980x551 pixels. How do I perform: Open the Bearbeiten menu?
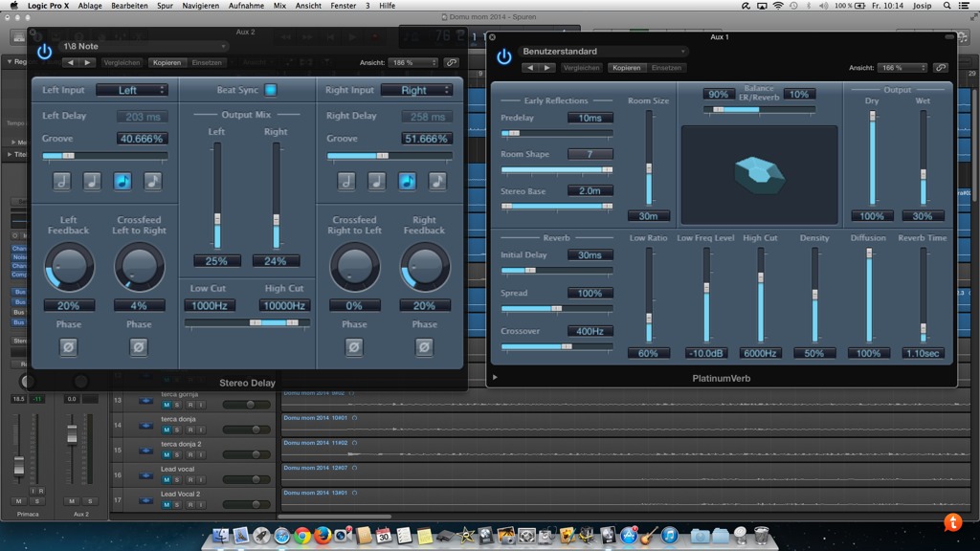point(129,6)
